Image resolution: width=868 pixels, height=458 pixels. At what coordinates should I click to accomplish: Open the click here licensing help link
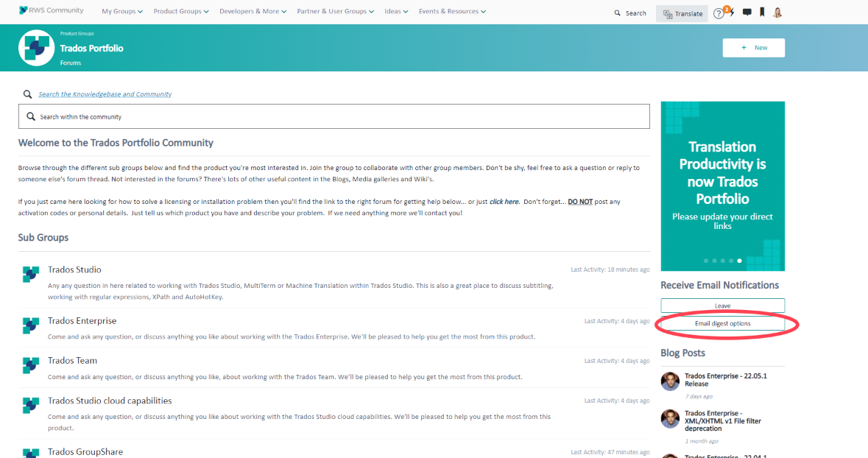pos(504,201)
